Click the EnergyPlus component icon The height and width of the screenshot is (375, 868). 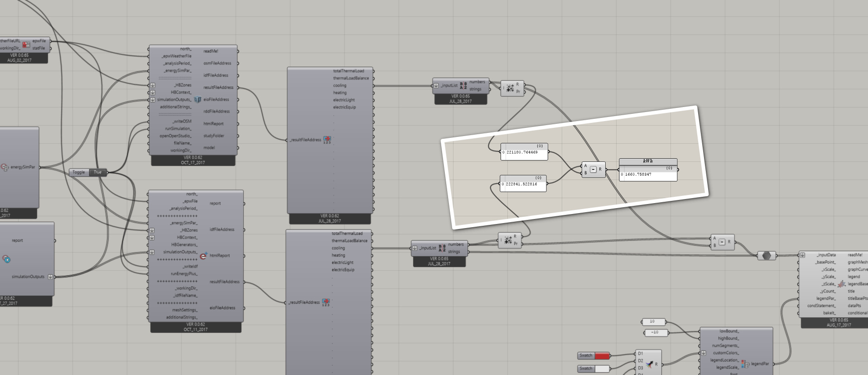(x=203, y=256)
